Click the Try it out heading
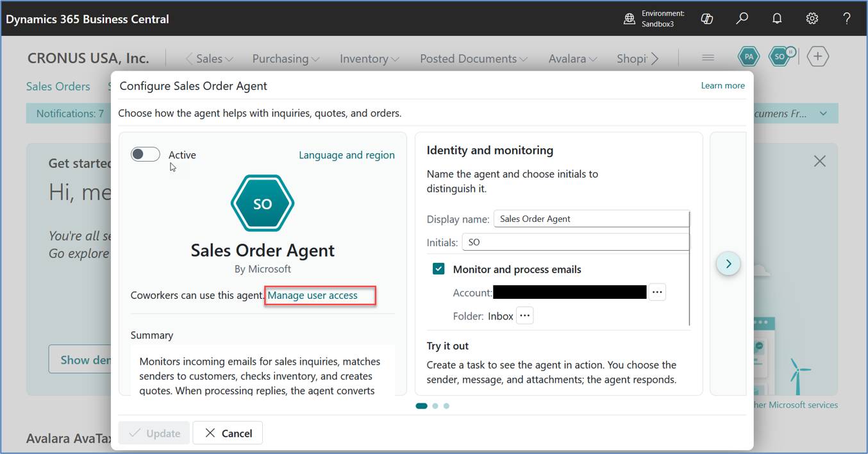Screen dimensions: 868x454 tap(447, 346)
